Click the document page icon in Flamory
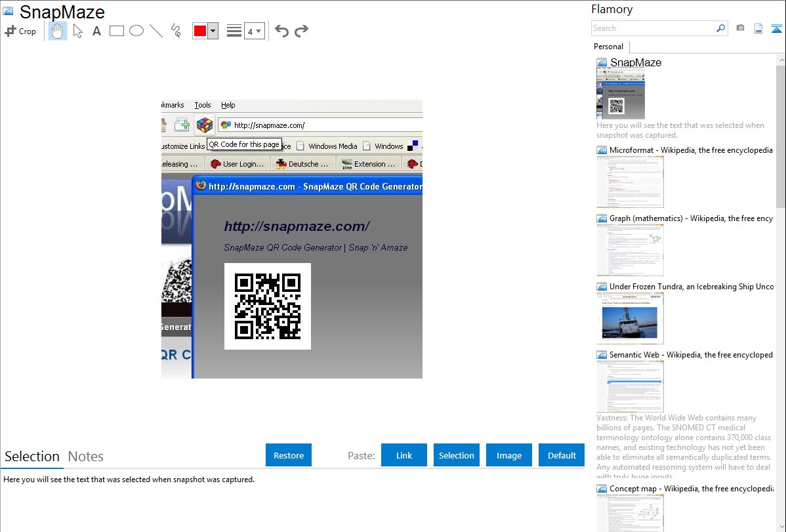Screen dimensions: 786x532 (758, 29)
